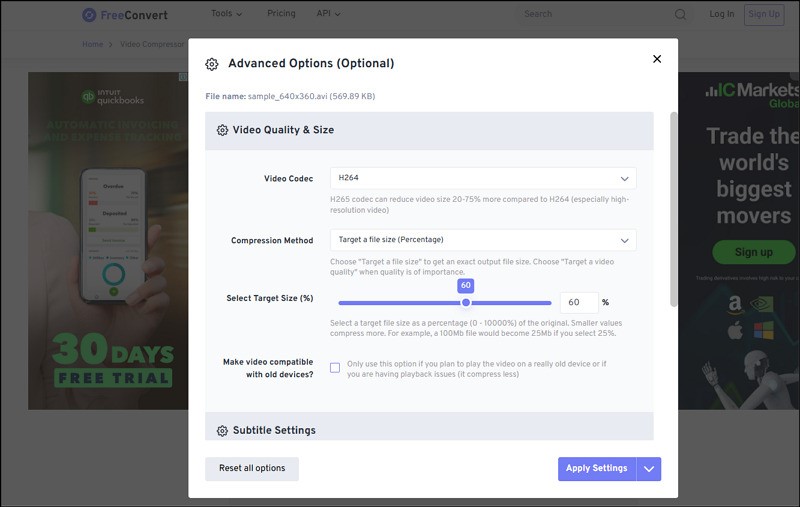Open the Video Compressor breadcrumb link
Screen dimensions: 800x507
coord(152,44)
